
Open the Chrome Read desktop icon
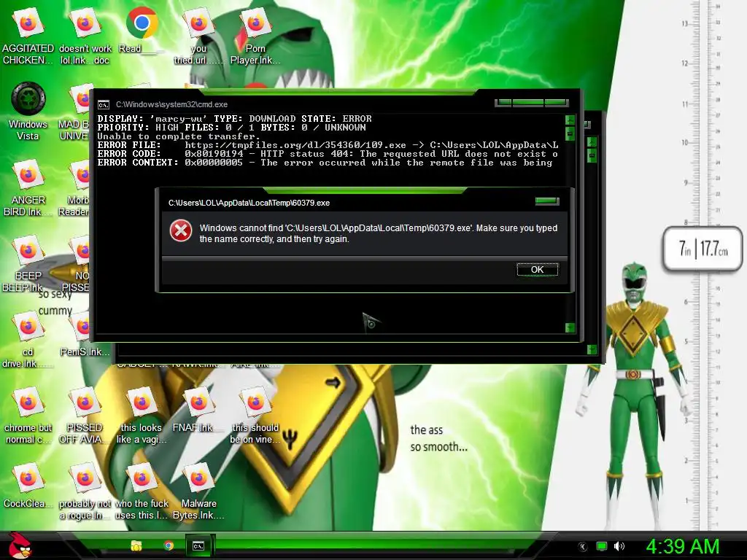(x=142, y=32)
